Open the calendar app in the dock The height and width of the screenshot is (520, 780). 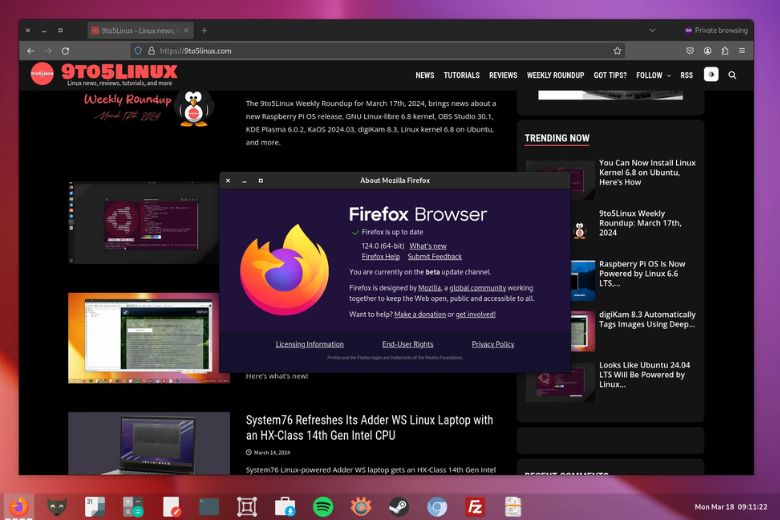click(95, 507)
